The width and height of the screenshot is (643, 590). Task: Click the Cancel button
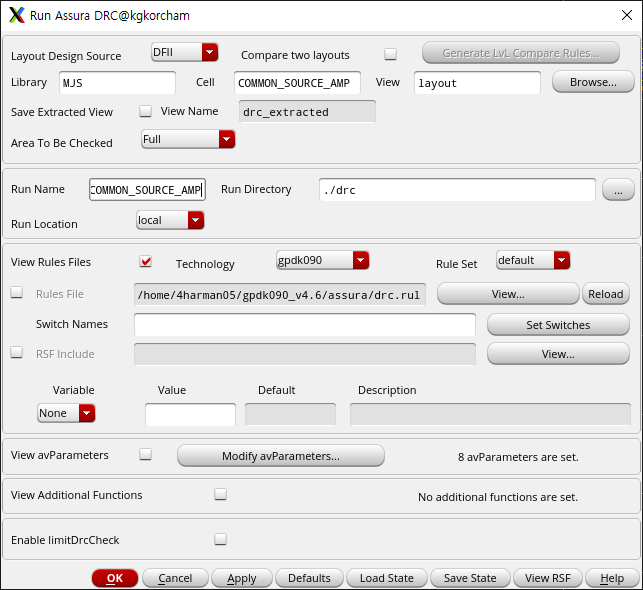(x=175, y=578)
